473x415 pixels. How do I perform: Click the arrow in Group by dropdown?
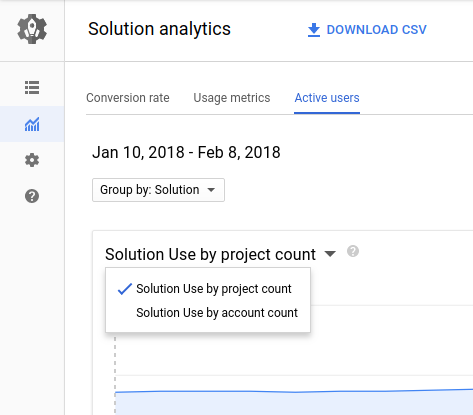coord(211,190)
